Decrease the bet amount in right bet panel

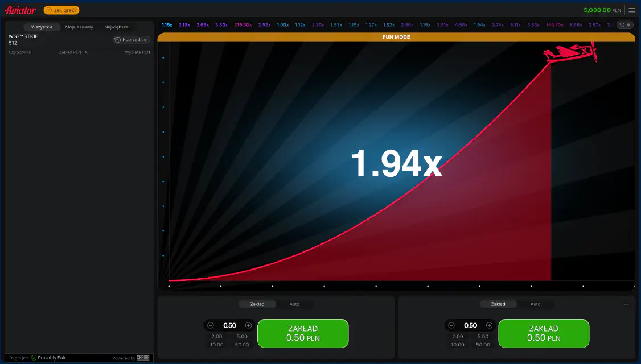click(451, 325)
